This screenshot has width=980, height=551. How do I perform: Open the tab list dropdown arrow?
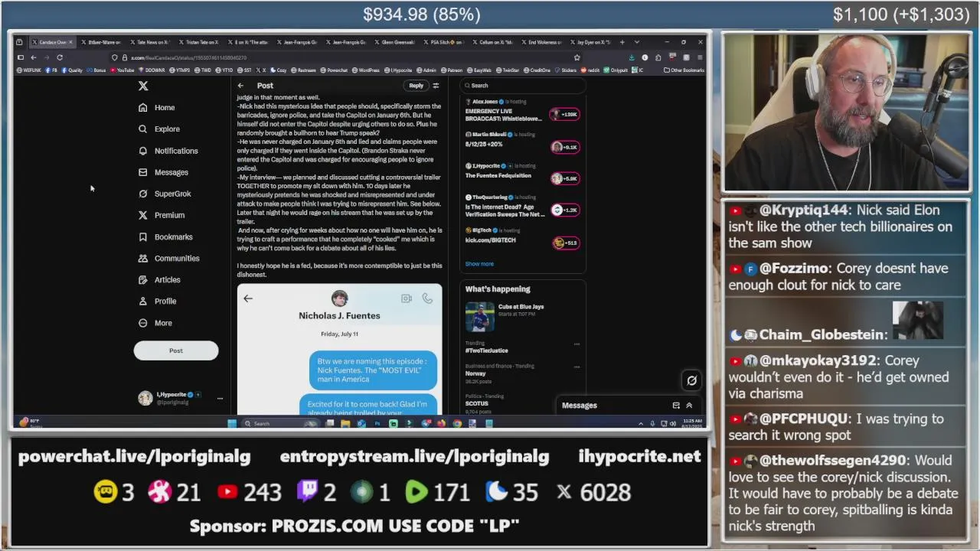(x=636, y=42)
